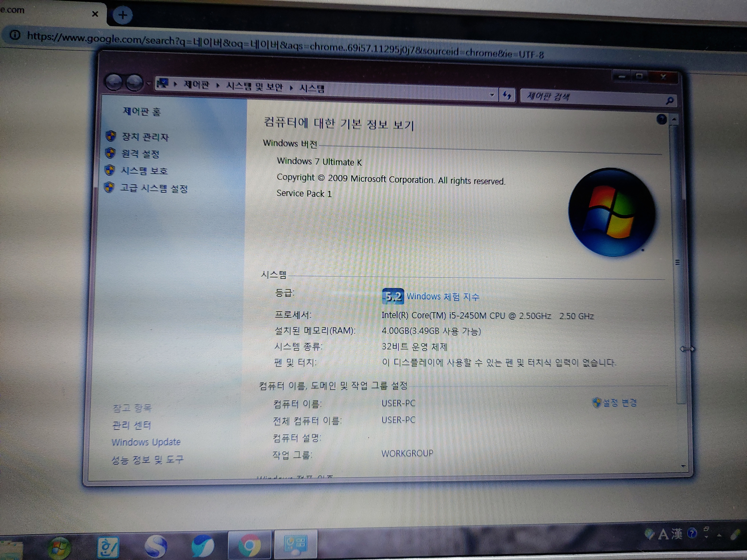The width and height of the screenshot is (747, 560).
Task: Select USER-PC beside 전체 컴퓨터 이름
Action: pos(399,420)
